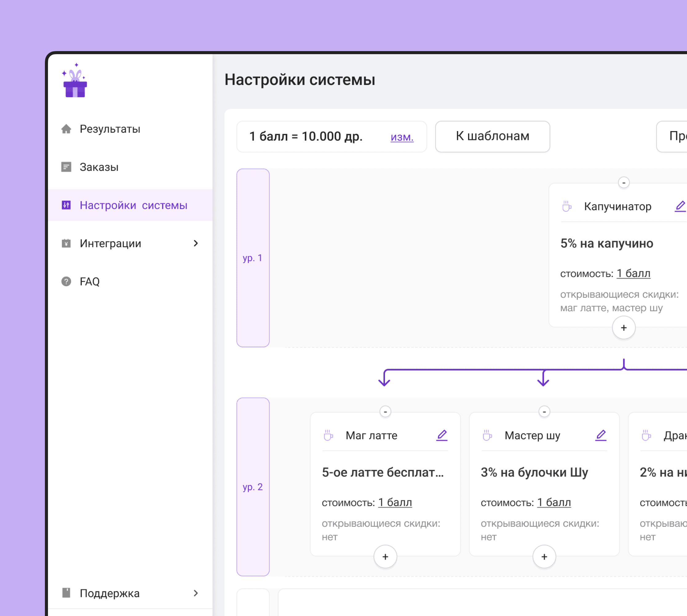687x616 pixels.
Task: Collapse Капучинатор card with minus button
Action: (x=623, y=183)
